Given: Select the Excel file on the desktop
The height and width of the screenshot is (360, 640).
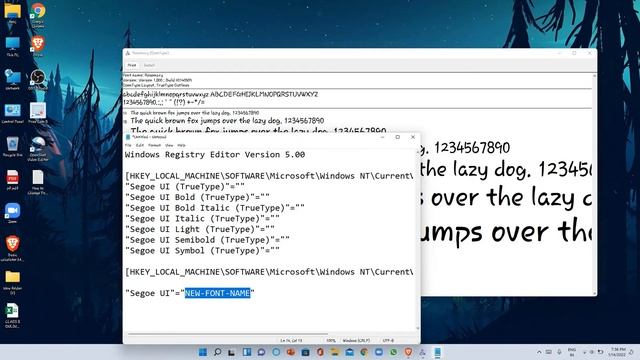Looking at the screenshot, I should point(12,316).
